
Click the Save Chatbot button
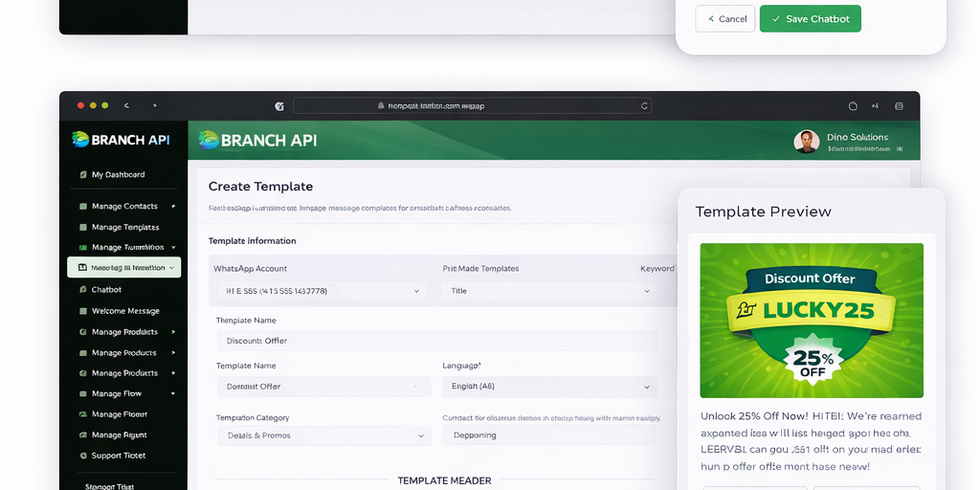click(x=810, y=19)
